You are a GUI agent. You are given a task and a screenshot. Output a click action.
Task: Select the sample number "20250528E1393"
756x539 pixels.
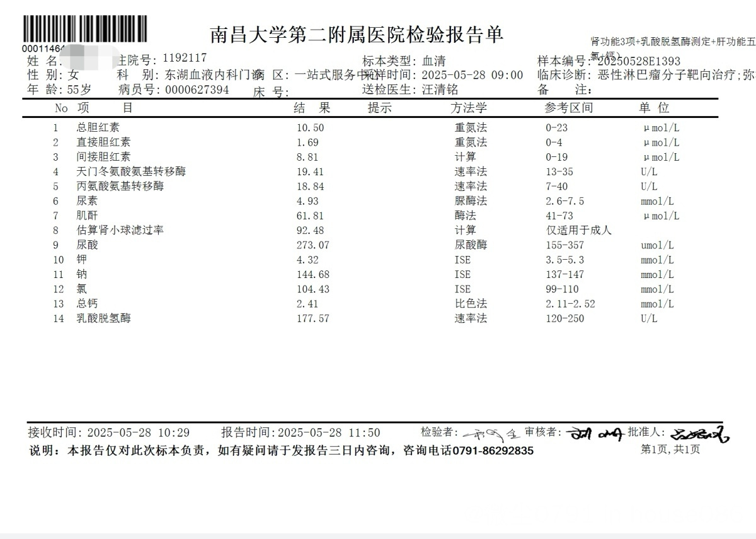[x=638, y=61]
